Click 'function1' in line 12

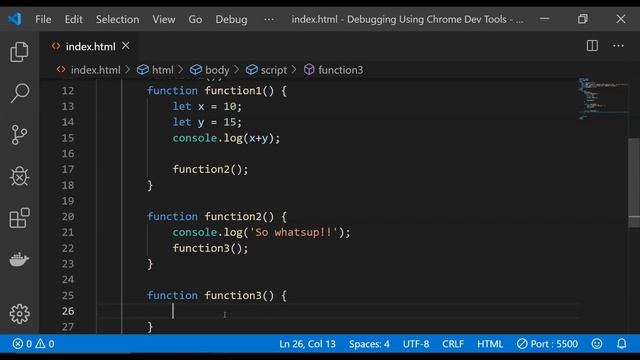click(233, 91)
